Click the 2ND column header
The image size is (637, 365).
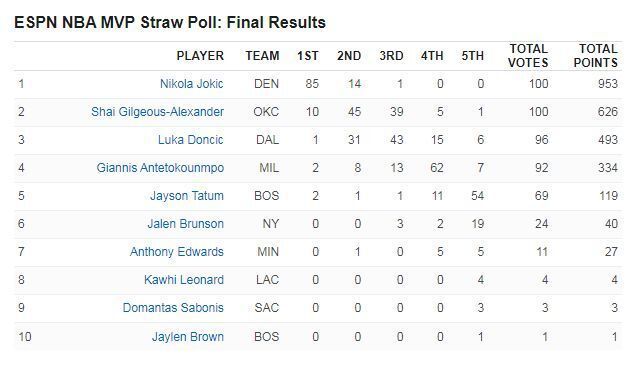click(349, 56)
